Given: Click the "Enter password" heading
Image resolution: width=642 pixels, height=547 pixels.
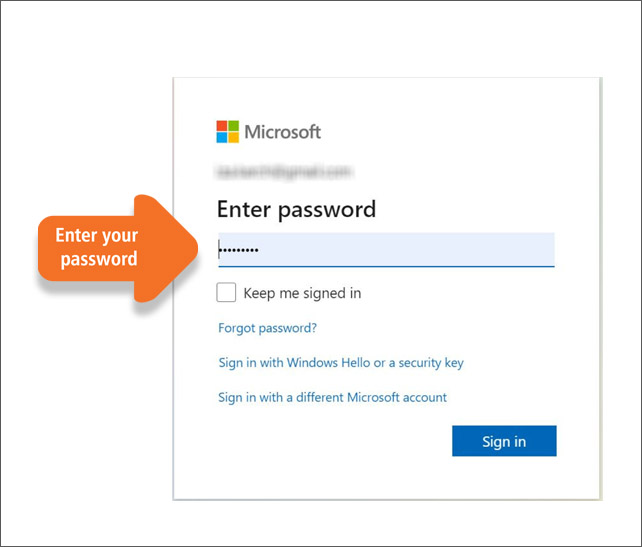Looking at the screenshot, I should point(296,209).
